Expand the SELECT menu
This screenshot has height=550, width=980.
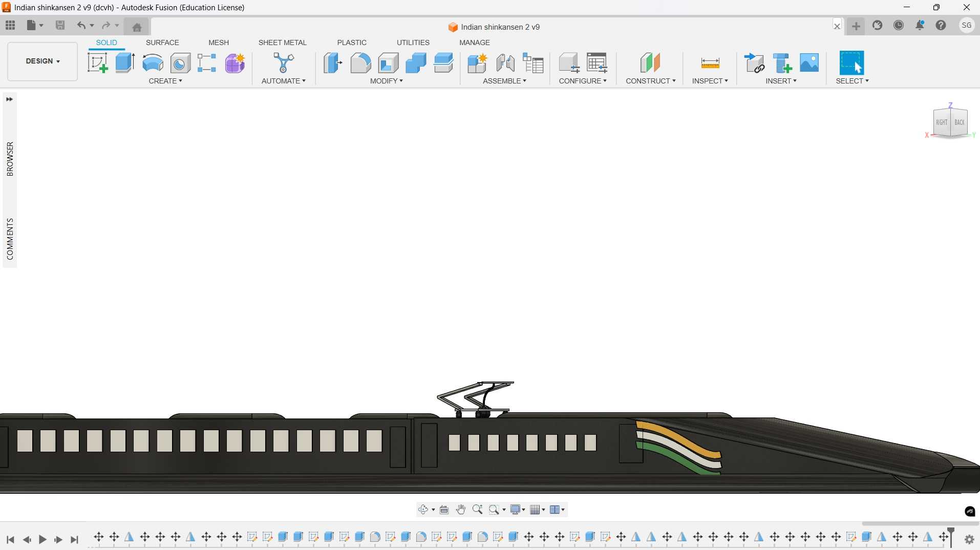(x=852, y=81)
